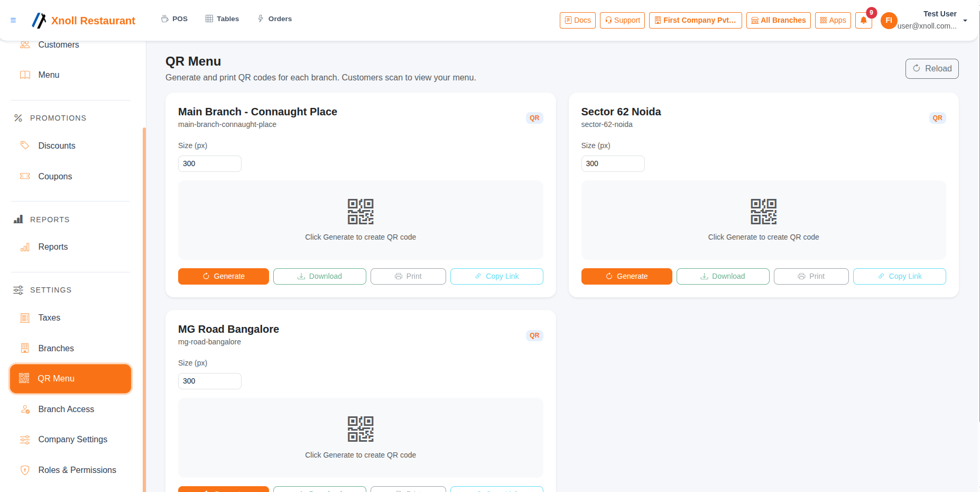Viewport: 980px width, 492px height.
Task: Open Company Settings in sidebar
Action: 70,440
